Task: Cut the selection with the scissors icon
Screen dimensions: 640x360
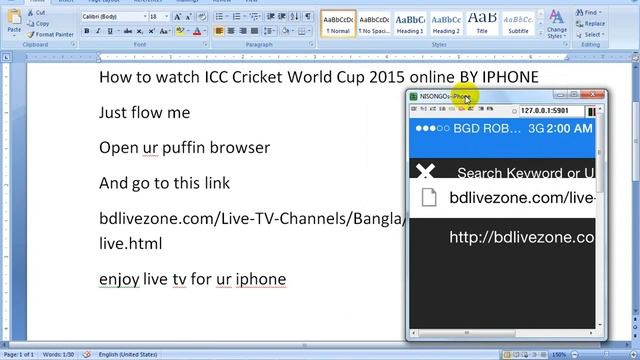Action: (x=36, y=13)
